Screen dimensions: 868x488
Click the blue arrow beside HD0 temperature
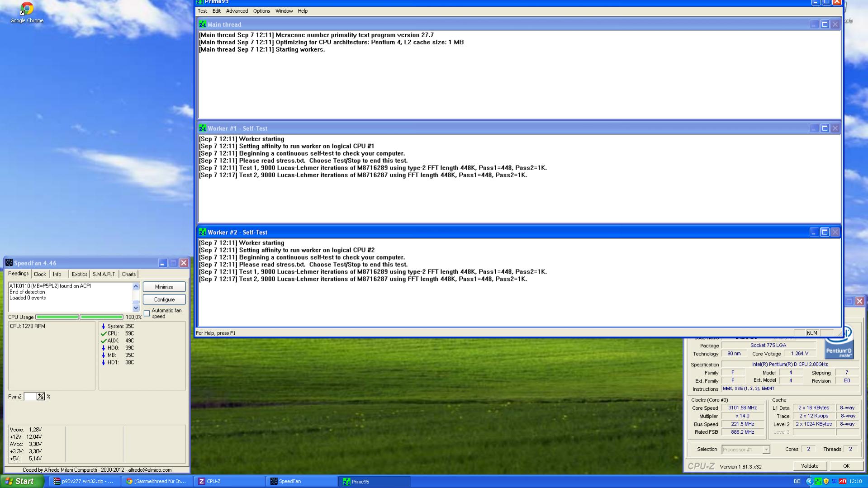pos(104,348)
